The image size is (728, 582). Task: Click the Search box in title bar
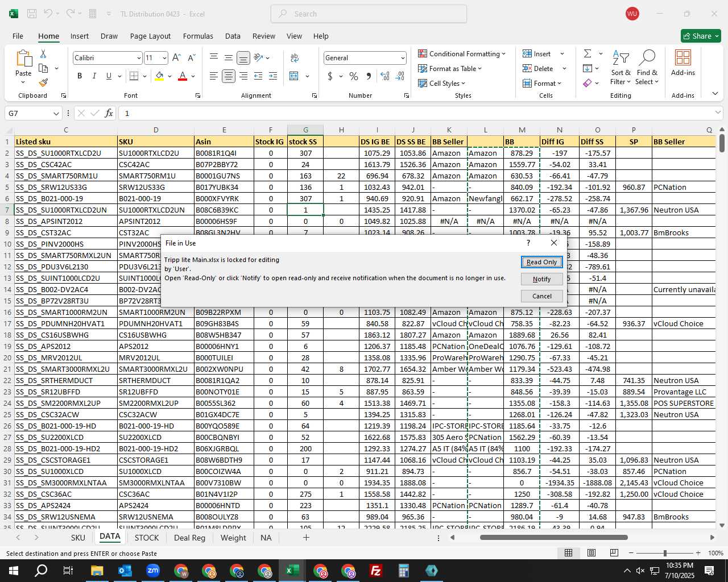tap(369, 14)
